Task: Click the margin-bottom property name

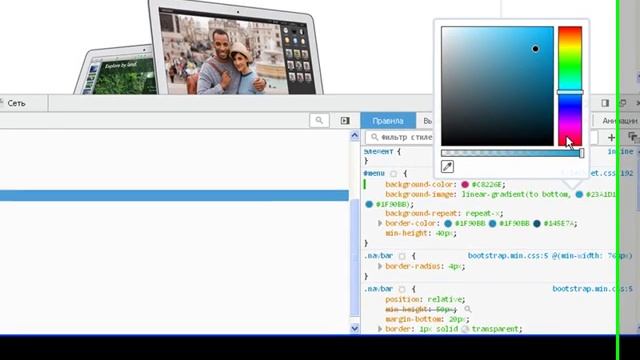Action: [x=414, y=319]
